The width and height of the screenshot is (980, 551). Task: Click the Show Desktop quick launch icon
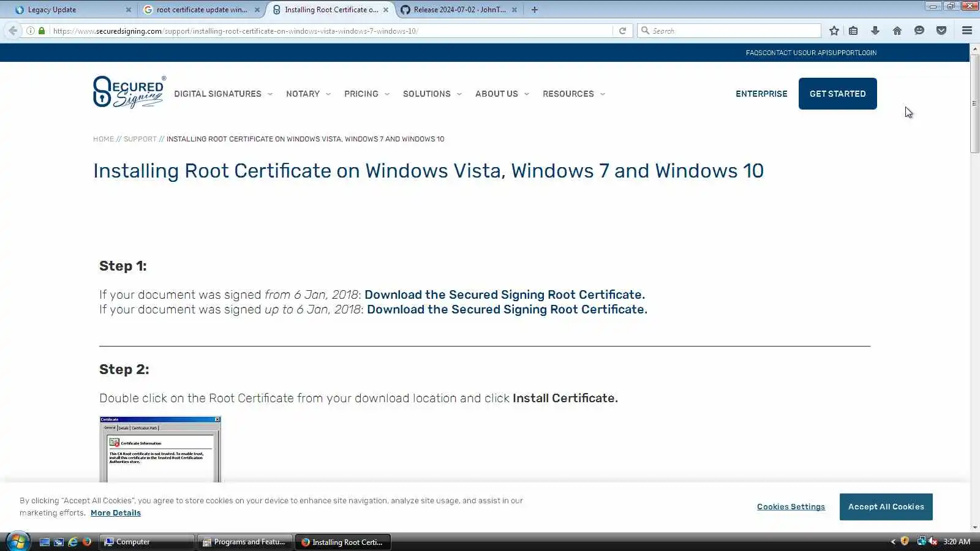[x=44, y=542]
